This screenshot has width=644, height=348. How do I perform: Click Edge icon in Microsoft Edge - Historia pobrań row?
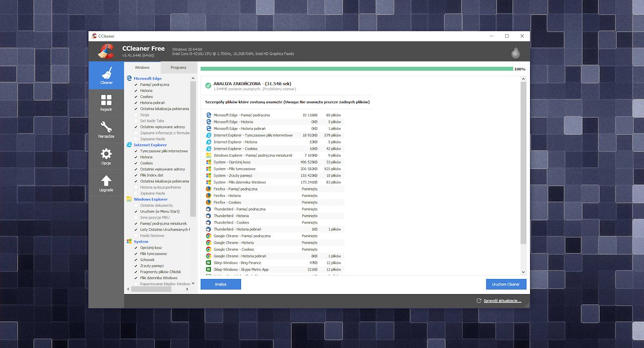pos(209,128)
